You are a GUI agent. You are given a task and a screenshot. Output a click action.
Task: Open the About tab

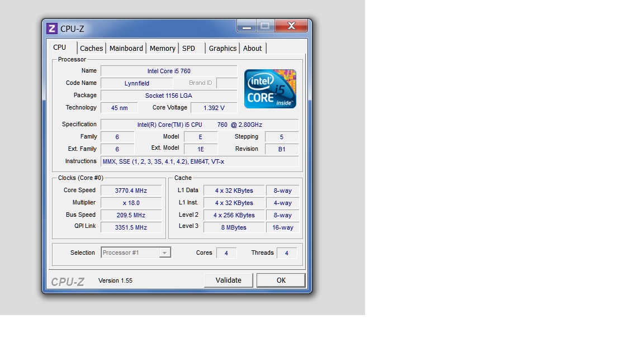tap(252, 49)
